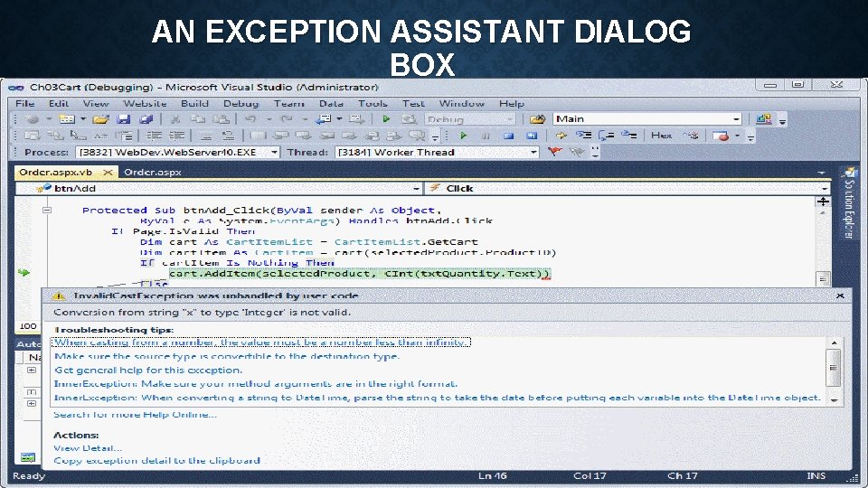Click the Solution Explorer toolbar icon right of Main
Viewport: 868px width, 488px height.
click(764, 119)
